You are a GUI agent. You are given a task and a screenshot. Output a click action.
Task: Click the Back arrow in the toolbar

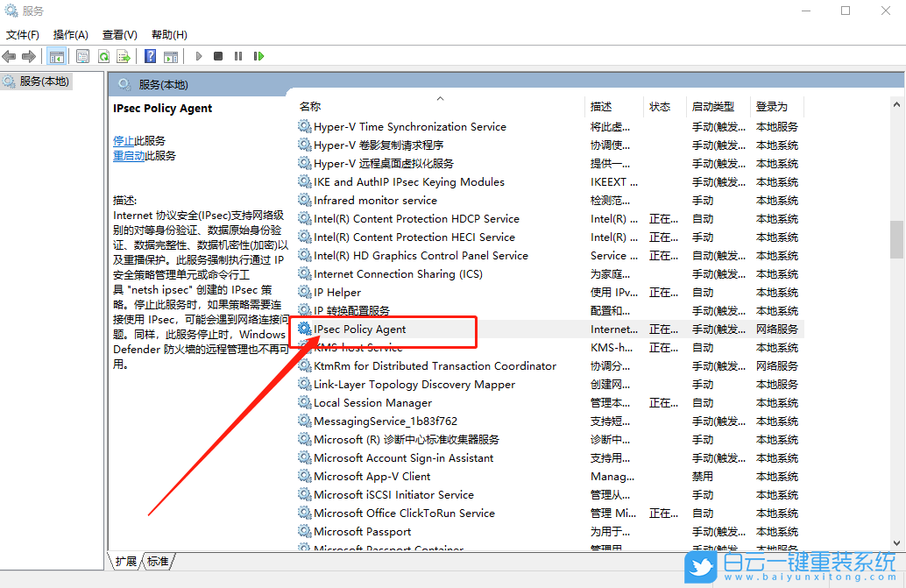[10, 56]
